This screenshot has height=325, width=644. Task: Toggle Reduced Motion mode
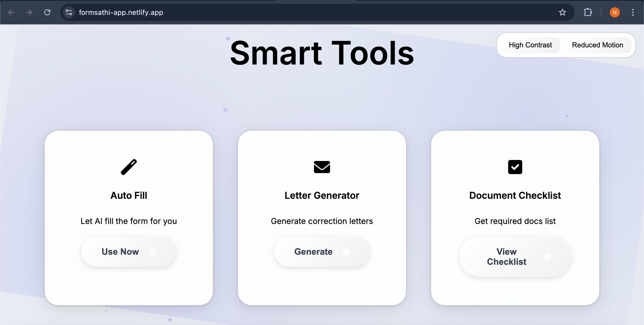597,45
